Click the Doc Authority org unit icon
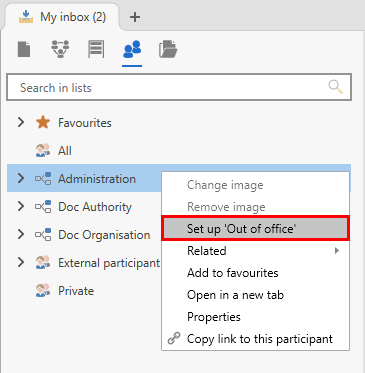 coord(43,207)
